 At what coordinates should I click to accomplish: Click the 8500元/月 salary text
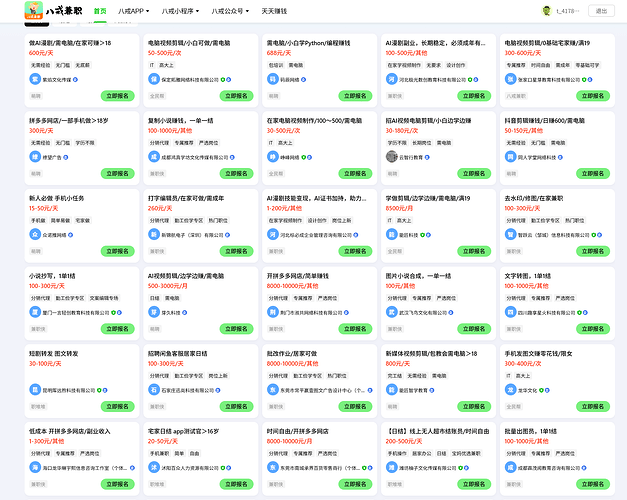pyautogui.click(x=399, y=208)
